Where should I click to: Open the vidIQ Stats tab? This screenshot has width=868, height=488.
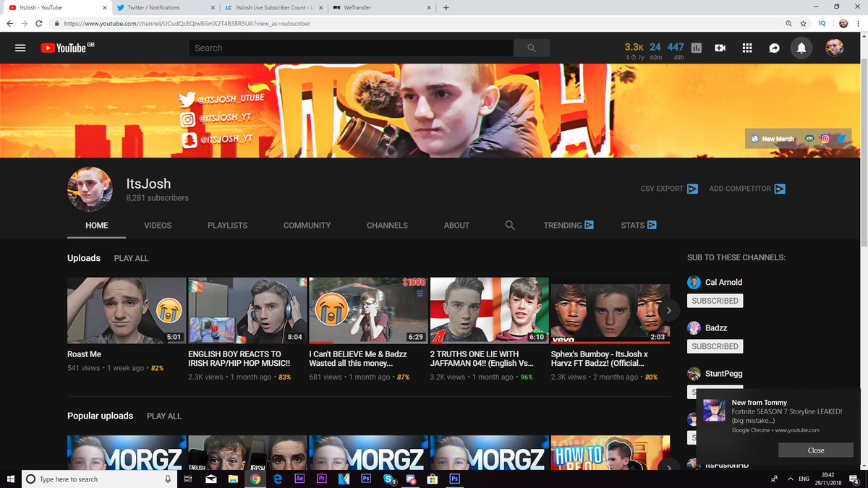[639, 226]
